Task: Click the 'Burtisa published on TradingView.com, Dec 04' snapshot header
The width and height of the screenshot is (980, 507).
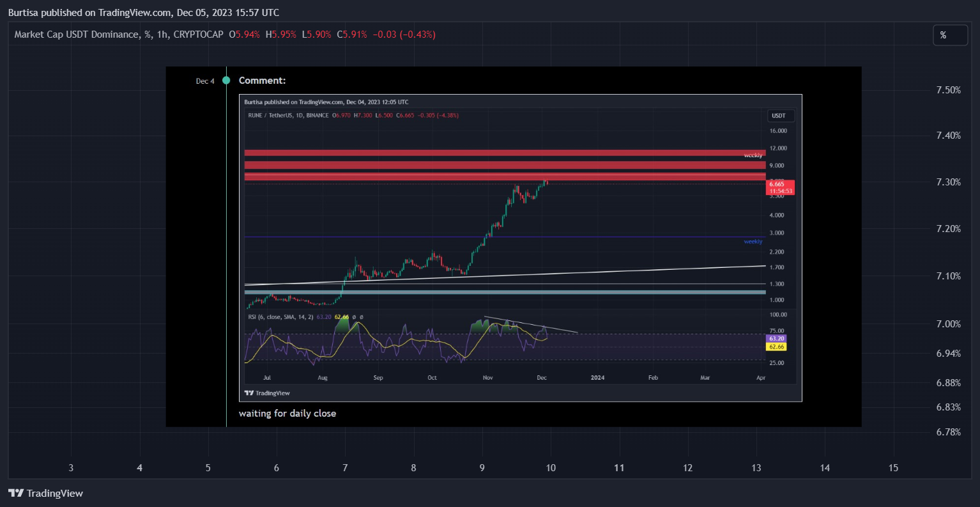Action: click(326, 102)
